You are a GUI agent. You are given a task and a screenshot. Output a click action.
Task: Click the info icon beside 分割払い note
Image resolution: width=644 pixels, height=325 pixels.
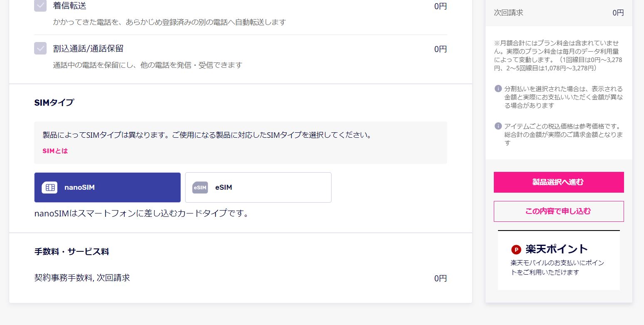[498, 89]
